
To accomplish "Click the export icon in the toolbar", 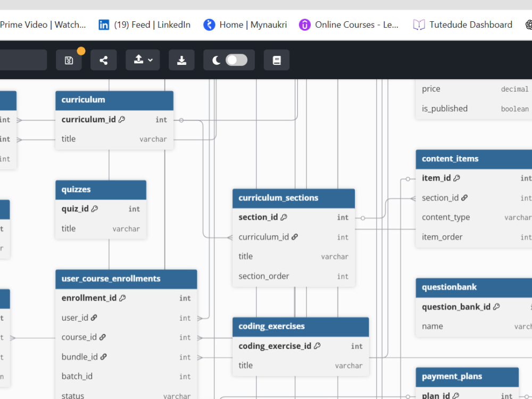I will (139, 60).
